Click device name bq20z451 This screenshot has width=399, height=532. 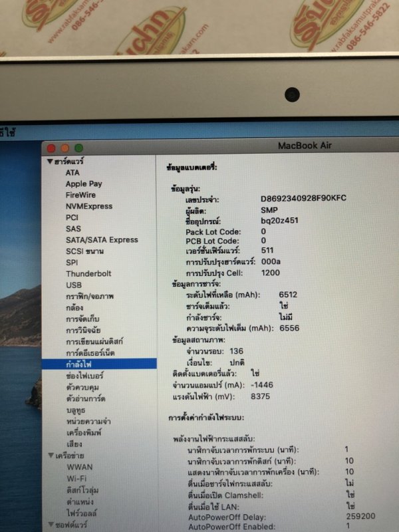pos(279,221)
